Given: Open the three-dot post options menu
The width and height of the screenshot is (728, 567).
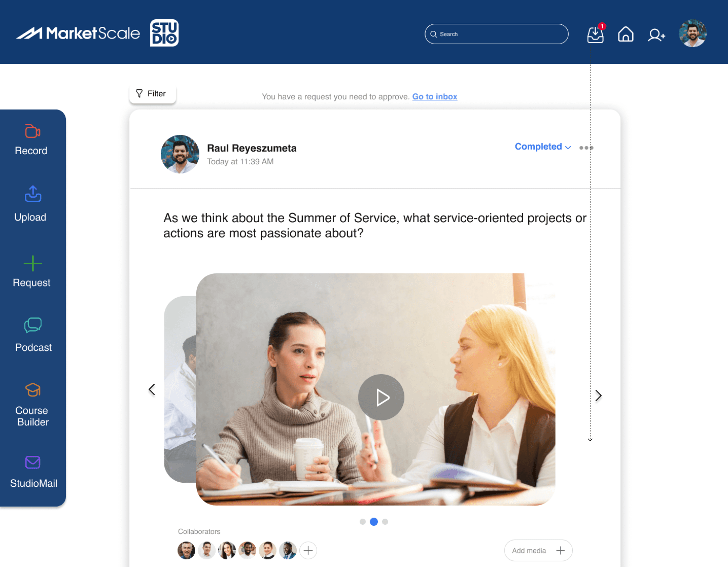Looking at the screenshot, I should [586, 148].
